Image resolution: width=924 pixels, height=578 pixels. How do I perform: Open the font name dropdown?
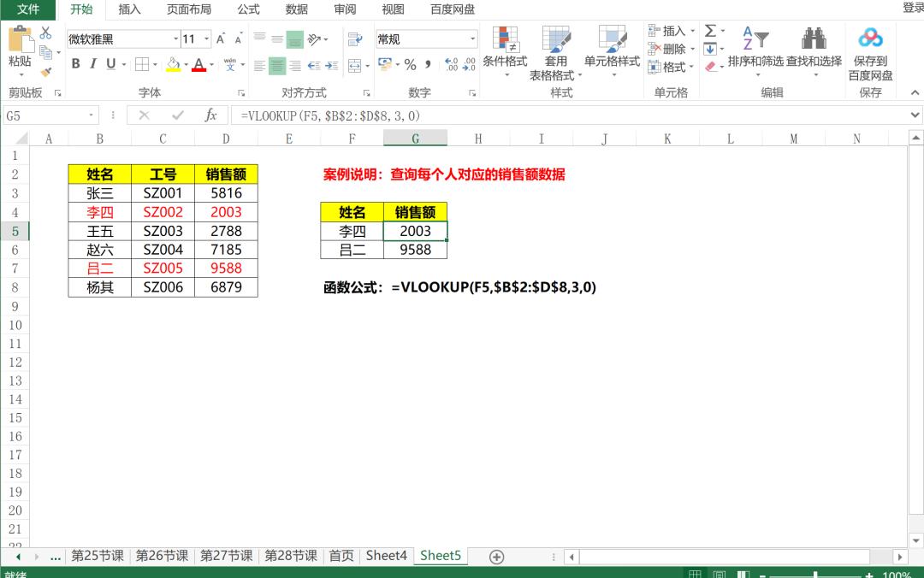coord(175,38)
